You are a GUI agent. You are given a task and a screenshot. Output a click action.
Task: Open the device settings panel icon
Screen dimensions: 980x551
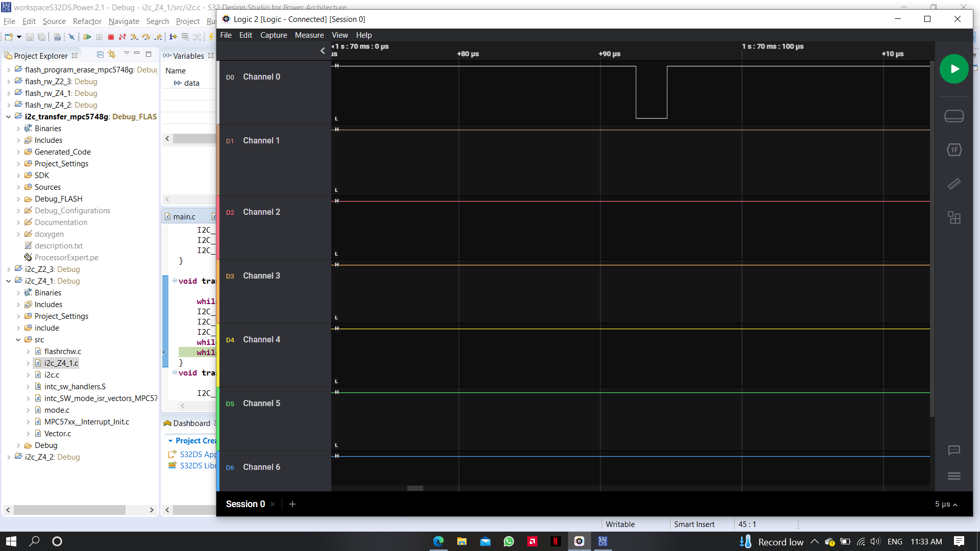(953, 116)
